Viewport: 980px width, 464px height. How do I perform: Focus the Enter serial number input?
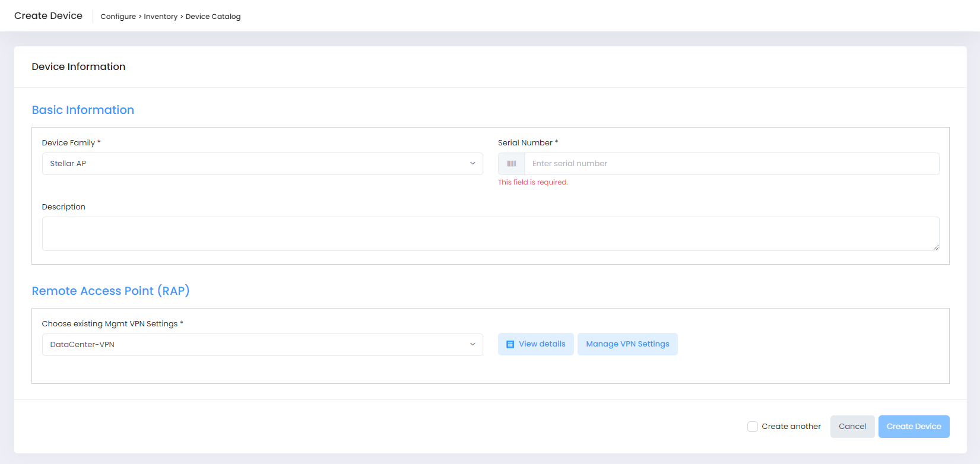click(731, 164)
